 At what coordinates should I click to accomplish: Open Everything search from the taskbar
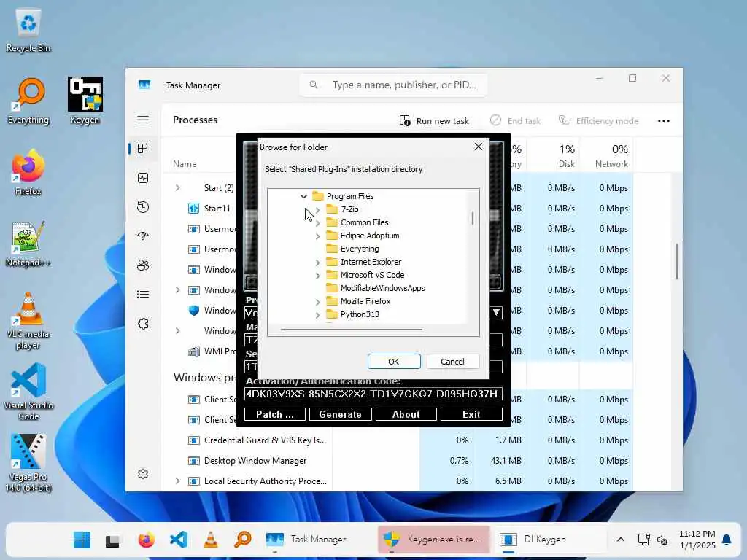click(243, 540)
